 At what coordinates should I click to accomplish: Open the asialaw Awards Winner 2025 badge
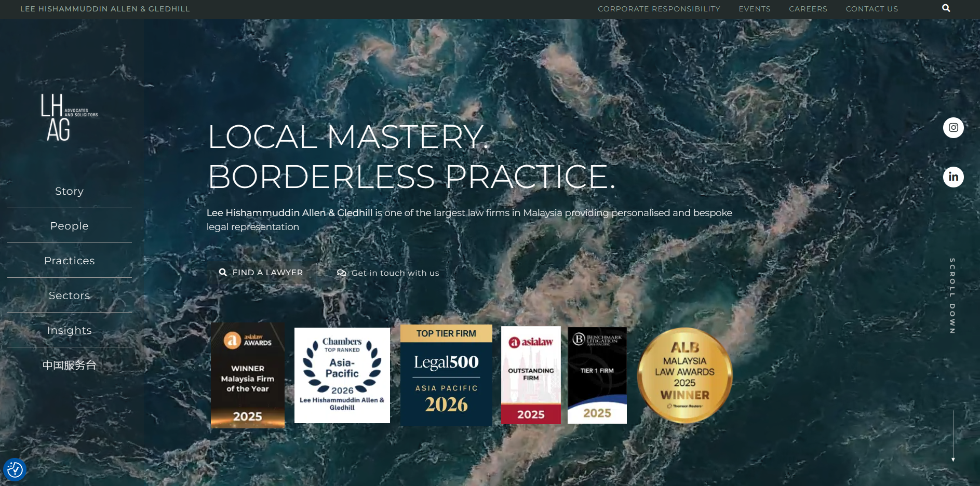pyautogui.click(x=248, y=375)
